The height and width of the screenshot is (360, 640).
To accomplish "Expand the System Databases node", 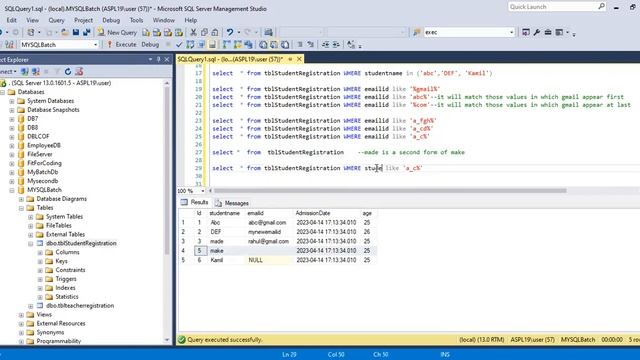I will (12, 101).
